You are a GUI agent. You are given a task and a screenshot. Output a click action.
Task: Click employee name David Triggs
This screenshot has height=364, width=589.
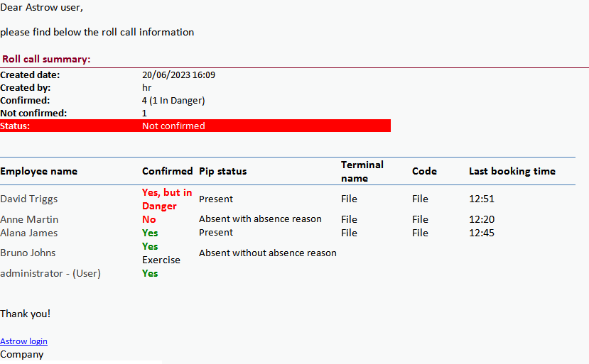29,199
